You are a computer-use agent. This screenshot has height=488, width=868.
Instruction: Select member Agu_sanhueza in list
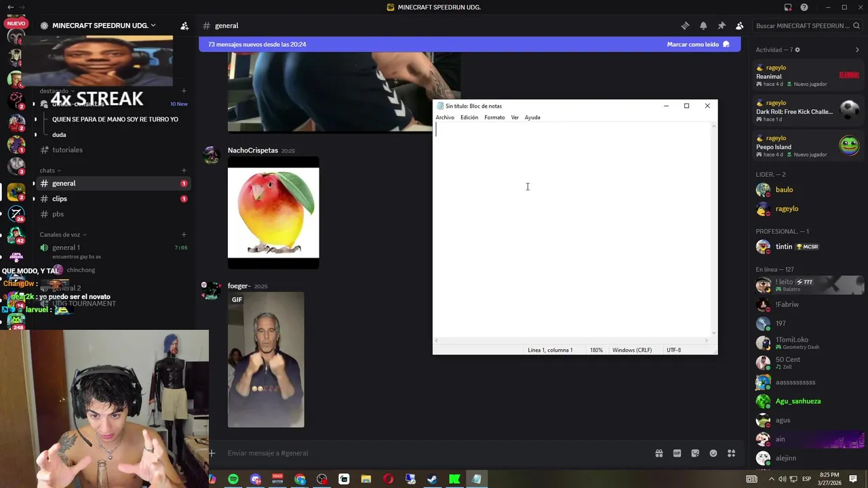tap(808, 401)
